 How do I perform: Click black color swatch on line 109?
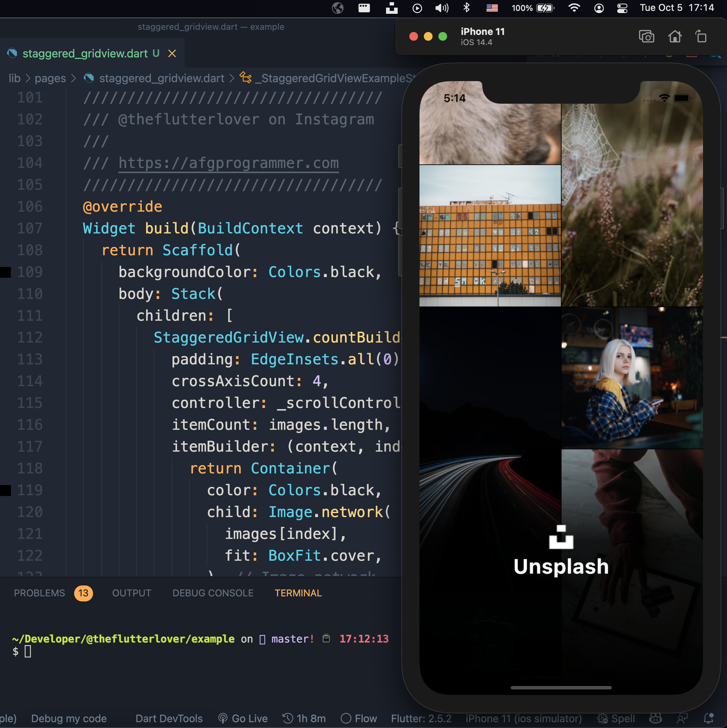(x=5, y=272)
